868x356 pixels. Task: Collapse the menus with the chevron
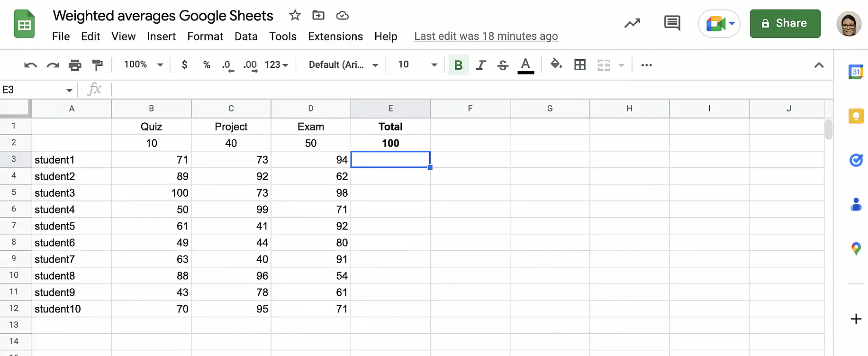pos(819,65)
